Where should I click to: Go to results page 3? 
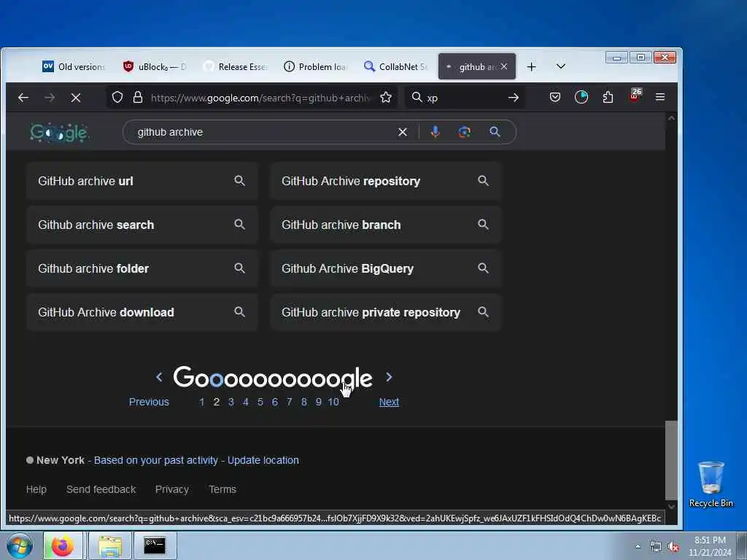click(231, 402)
